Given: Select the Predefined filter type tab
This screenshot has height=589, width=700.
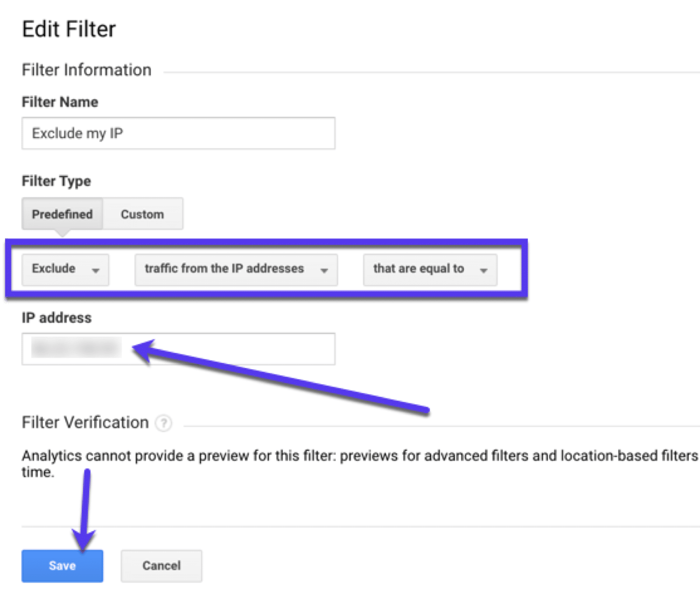Looking at the screenshot, I should pyautogui.click(x=62, y=214).
